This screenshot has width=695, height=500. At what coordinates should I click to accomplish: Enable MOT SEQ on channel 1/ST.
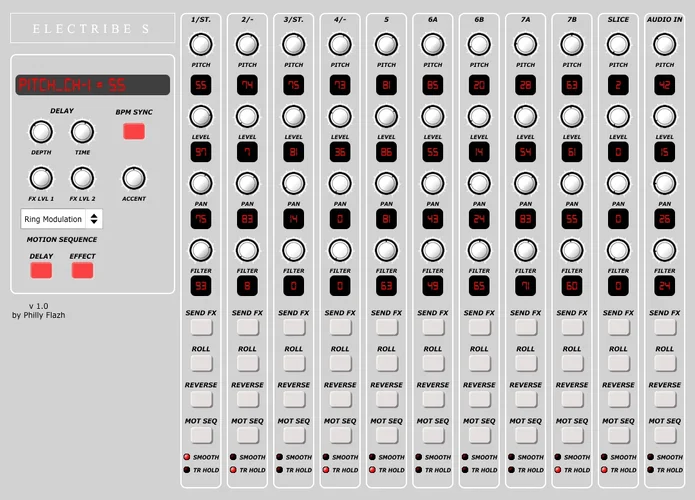201,436
